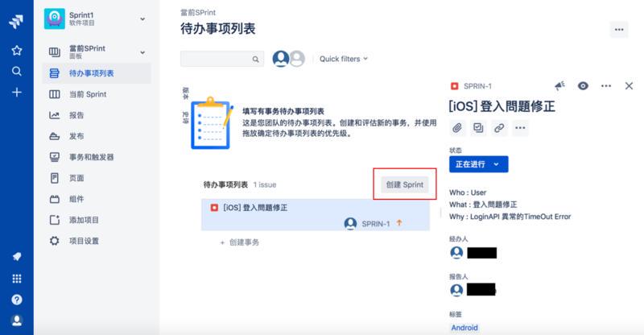Click the add subtask checklist icon
The image size is (644, 335).
tap(478, 128)
